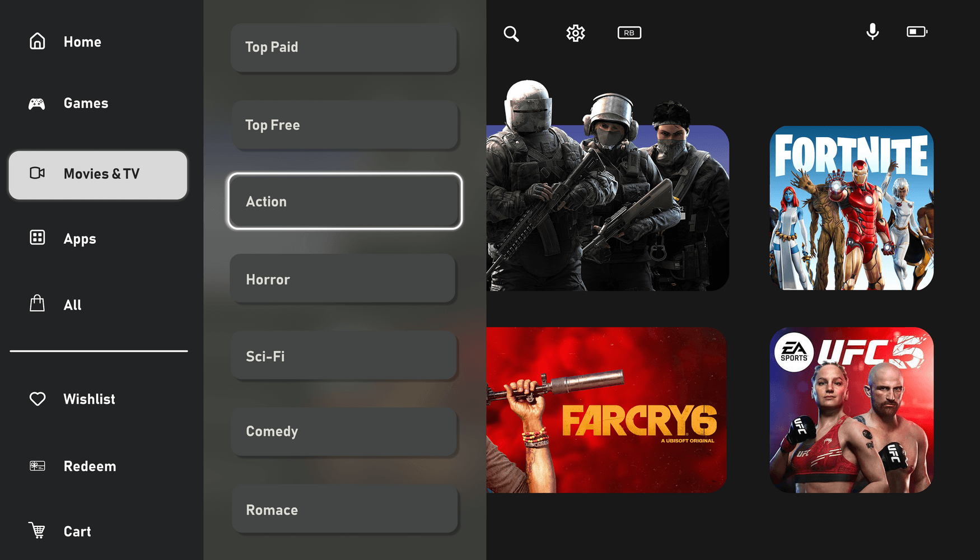Click the microphone icon

click(x=872, y=32)
